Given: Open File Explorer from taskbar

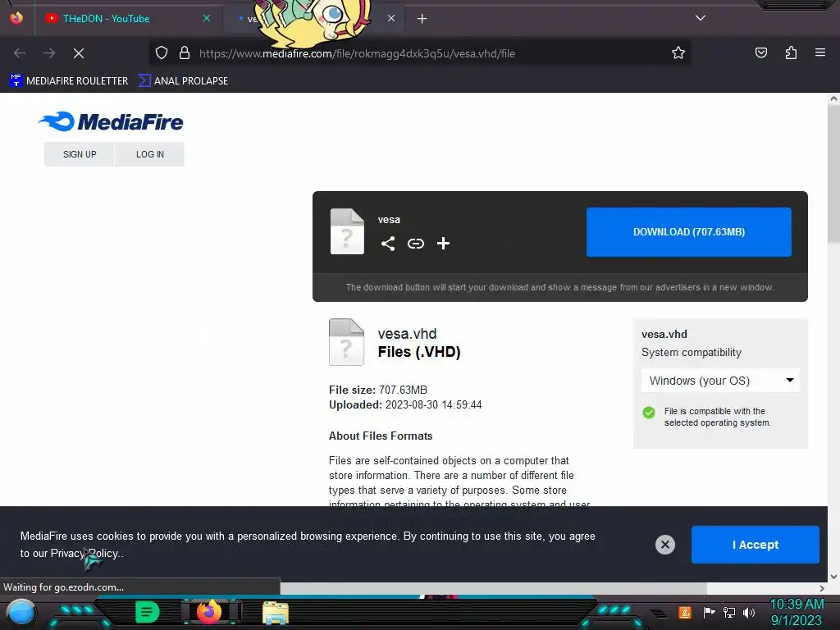Looking at the screenshot, I should tap(276, 612).
